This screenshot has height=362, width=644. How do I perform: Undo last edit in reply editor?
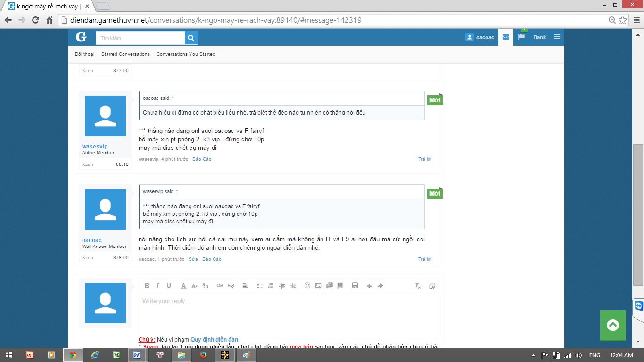click(370, 286)
